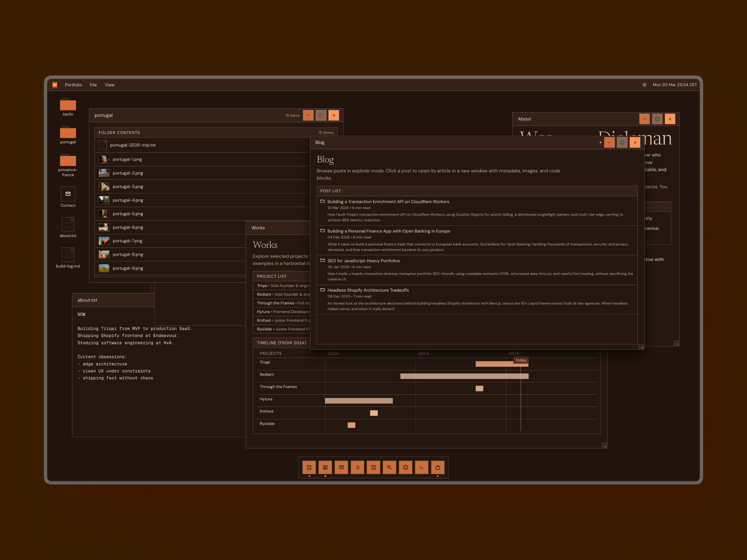Open the post 'SEO for JavaScript-Heavy Portfolios'
Viewport: 747px width, 560px height.
click(363, 260)
